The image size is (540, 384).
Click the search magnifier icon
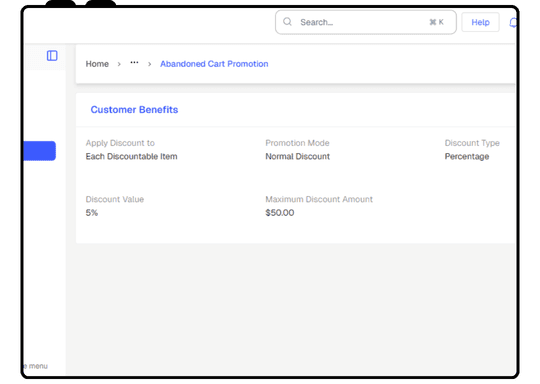pos(287,22)
